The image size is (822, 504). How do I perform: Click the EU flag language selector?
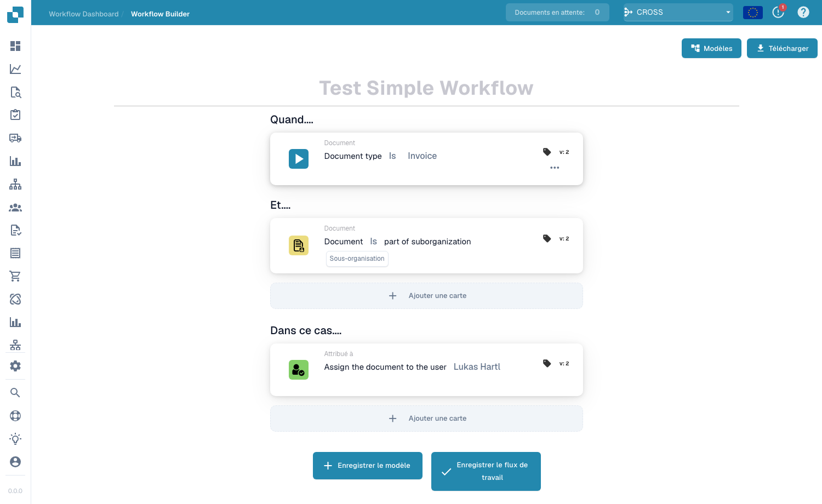(x=752, y=12)
